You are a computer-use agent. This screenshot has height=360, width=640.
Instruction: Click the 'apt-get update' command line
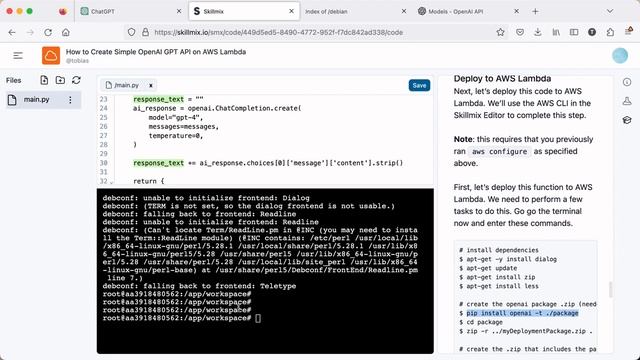pos(491,268)
